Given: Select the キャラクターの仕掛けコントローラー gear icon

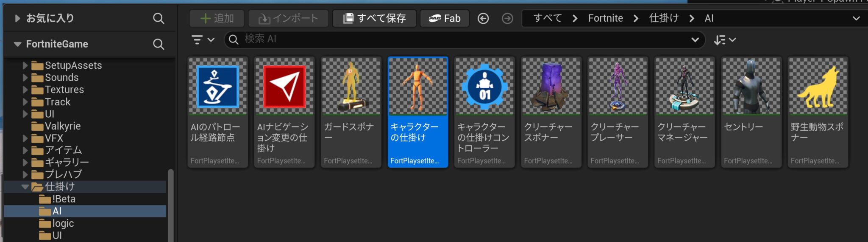Looking at the screenshot, I should (x=484, y=87).
